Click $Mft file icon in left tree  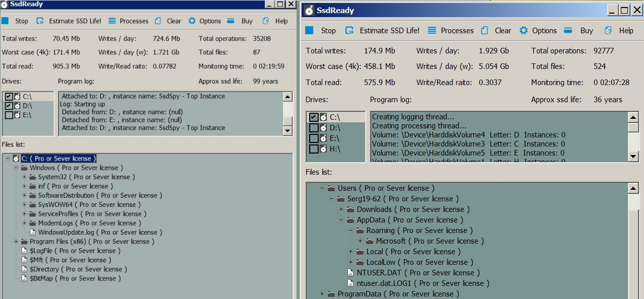tap(24, 260)
